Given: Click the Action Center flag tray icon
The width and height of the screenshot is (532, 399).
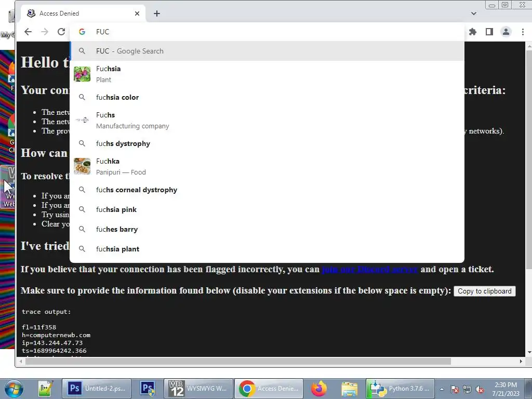Looking at the screenshot, I should tap(455, 390).
